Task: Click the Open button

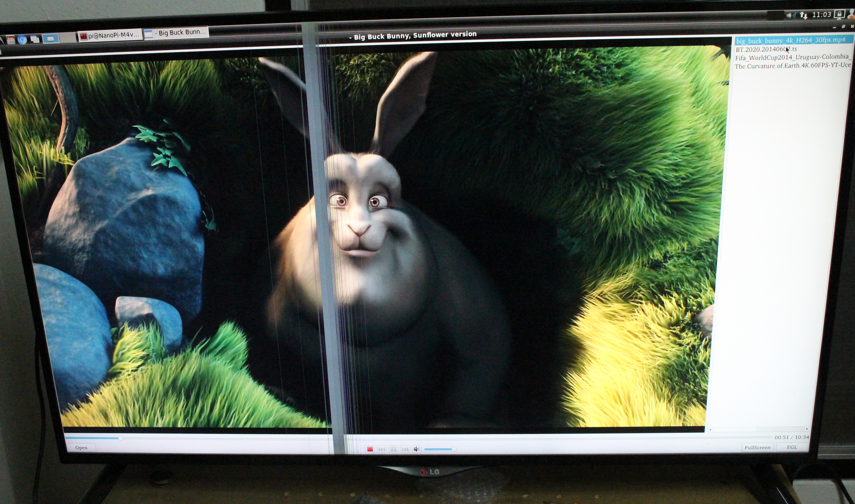Action: coord(81,448)
